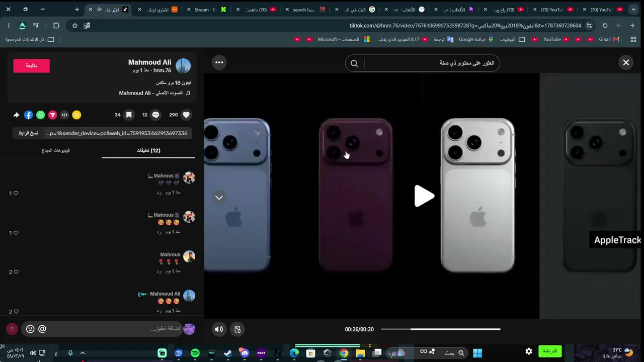Mute the video with the speaker icon
644x362 pixels.
219,329
